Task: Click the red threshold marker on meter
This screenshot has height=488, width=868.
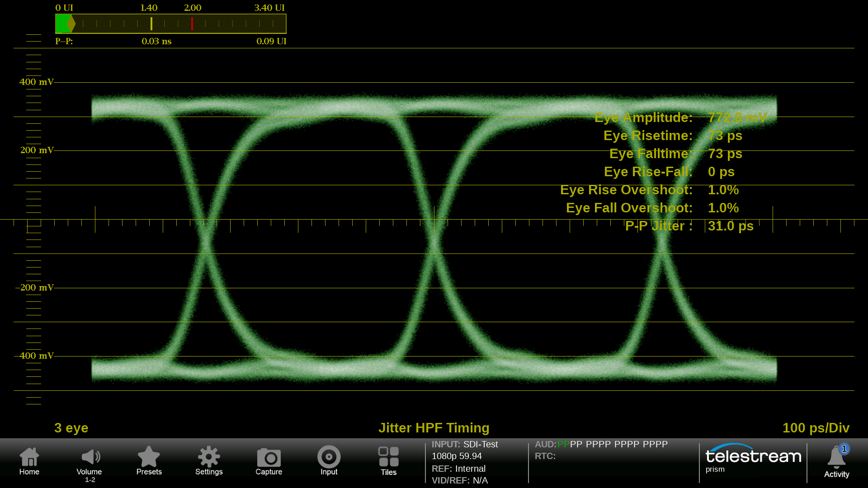Action: click(x=192, y=23)
